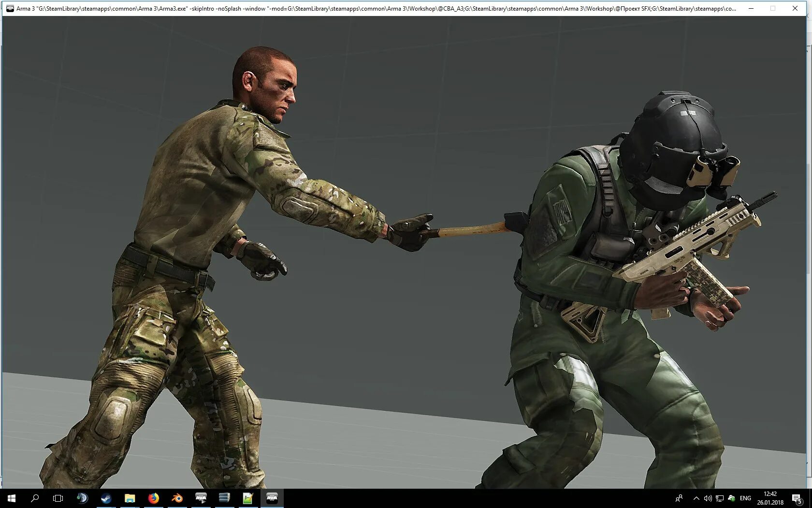Open the volume control in the tray
The height and width of the screenshot is (508, 812).
(x=708, y=498)
